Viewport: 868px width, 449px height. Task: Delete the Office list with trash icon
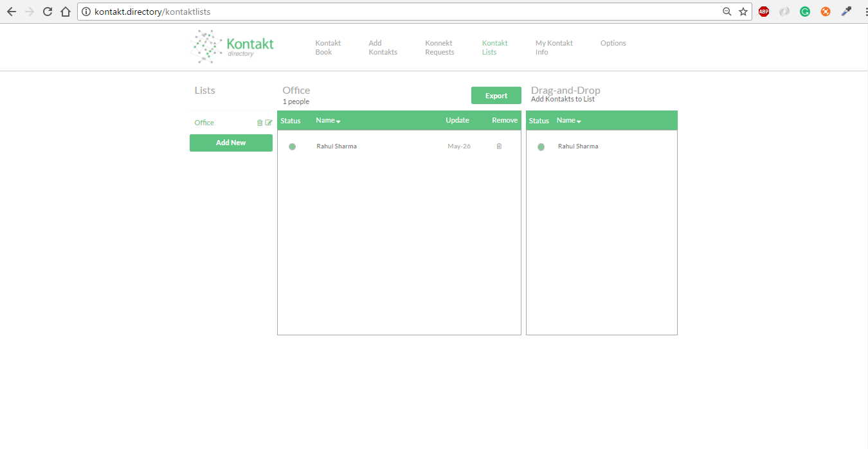260,123
